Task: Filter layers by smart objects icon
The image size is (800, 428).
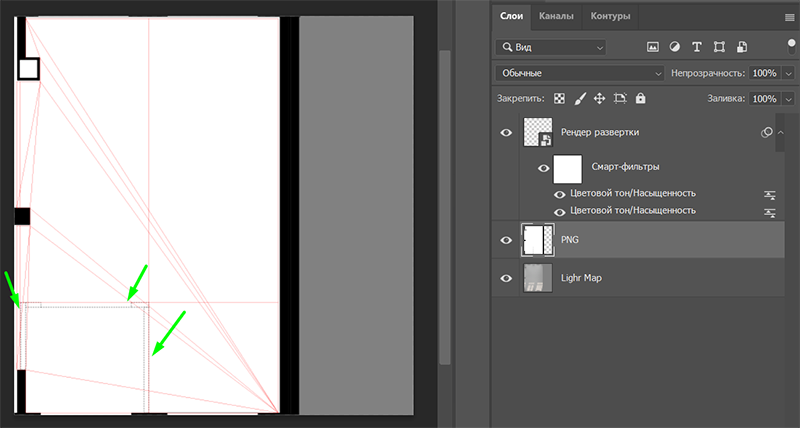Action: 742,47
